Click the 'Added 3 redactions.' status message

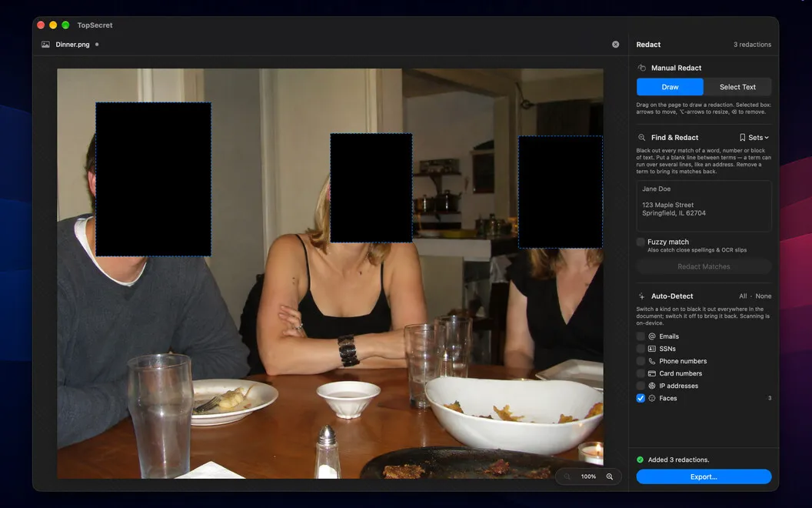tap(678, 460)
